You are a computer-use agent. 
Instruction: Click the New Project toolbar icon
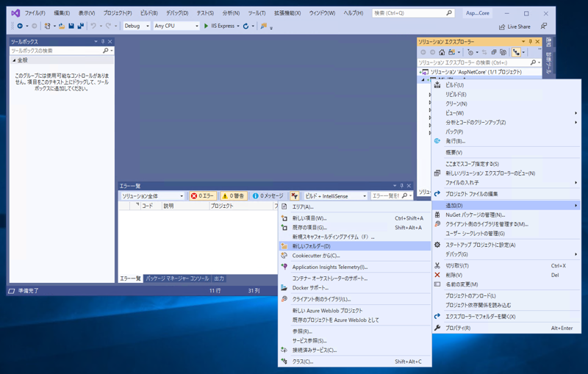47,26
